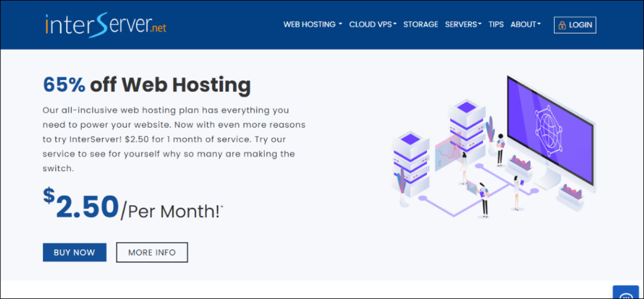Expand the Web Hosting dropdown menu
The image size is (644, 299).
313,25
